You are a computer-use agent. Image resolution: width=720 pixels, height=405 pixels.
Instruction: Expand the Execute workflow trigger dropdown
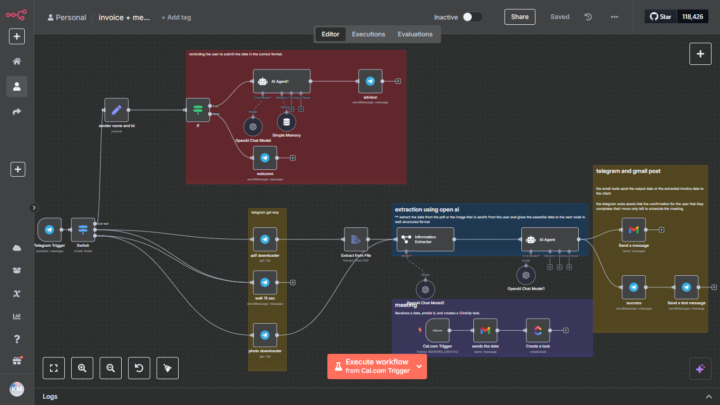pyautogui.click(x=420, y=366)
